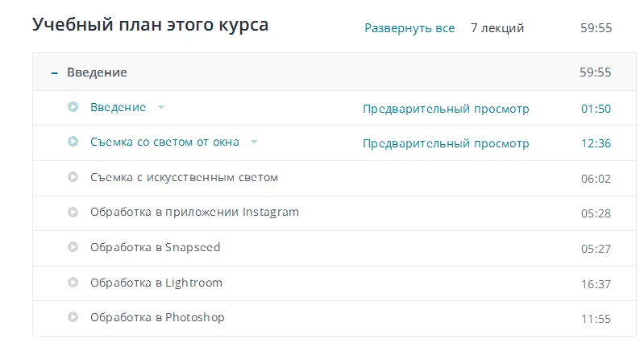Open preview link for Съемка со светом от окна
The image size is (644, 347).
pyautogui.click(x=446, y=143)
